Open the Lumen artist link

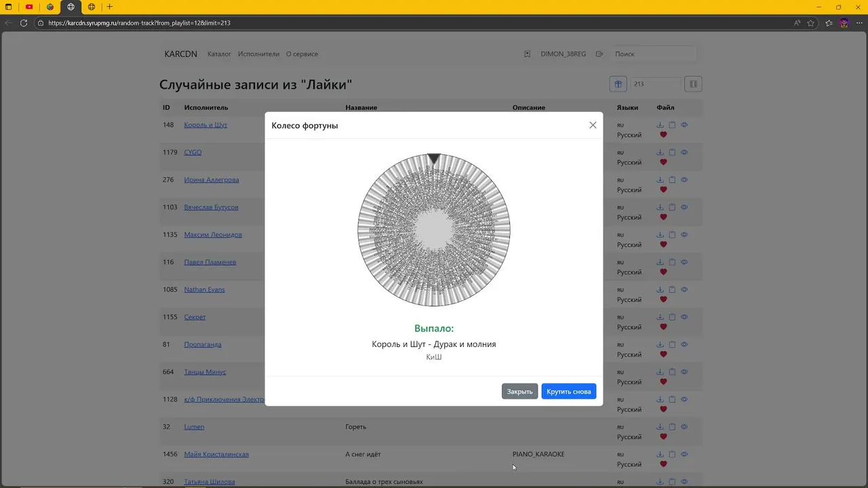click(194, 427)
